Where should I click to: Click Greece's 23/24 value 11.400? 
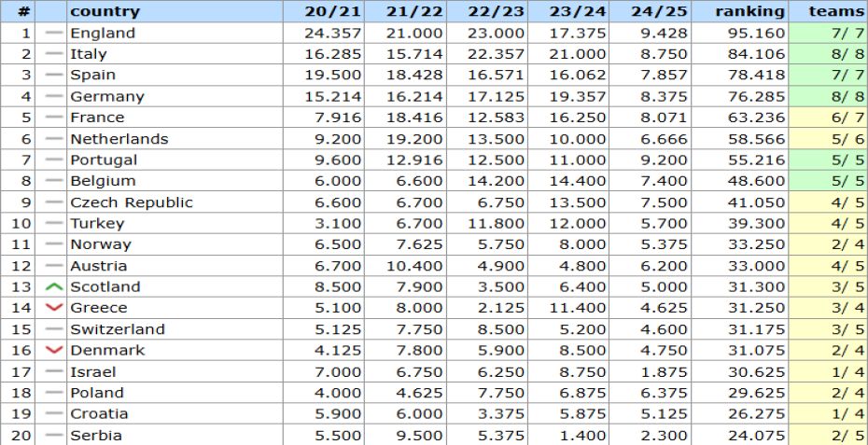[578, 308]
